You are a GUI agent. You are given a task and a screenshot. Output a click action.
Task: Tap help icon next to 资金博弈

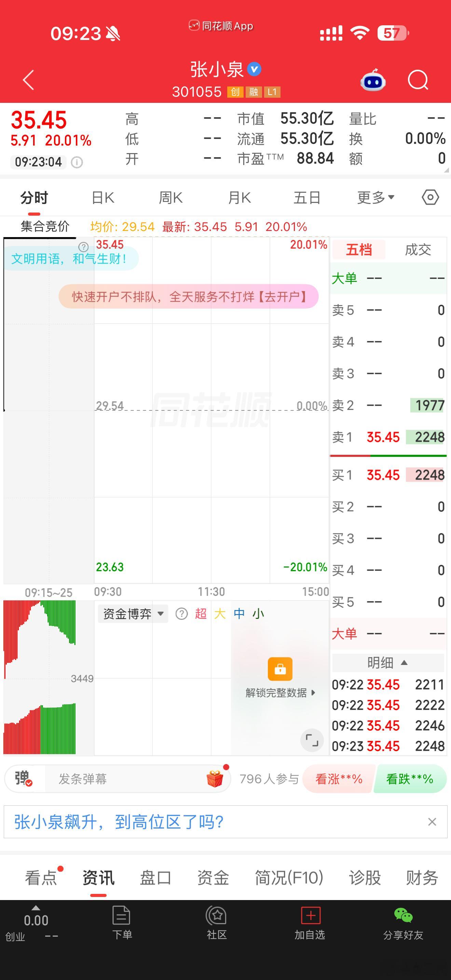click(181, 614)
